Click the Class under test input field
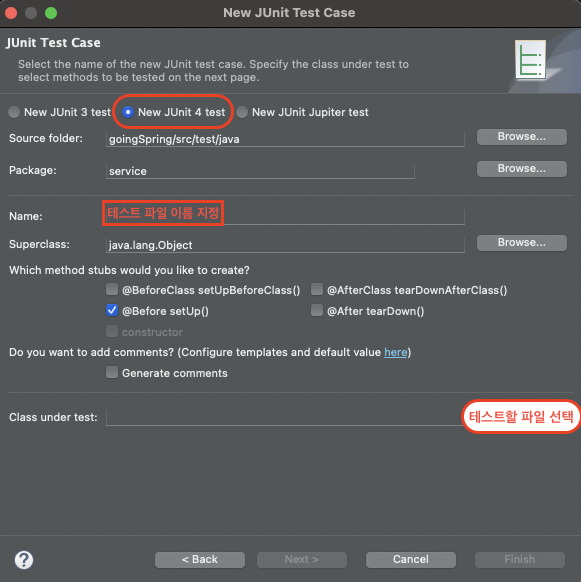 click(x=285, y=418)
